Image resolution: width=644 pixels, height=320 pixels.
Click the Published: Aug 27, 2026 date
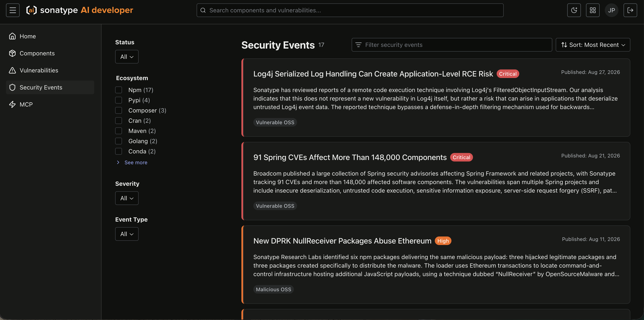[590, 72]
